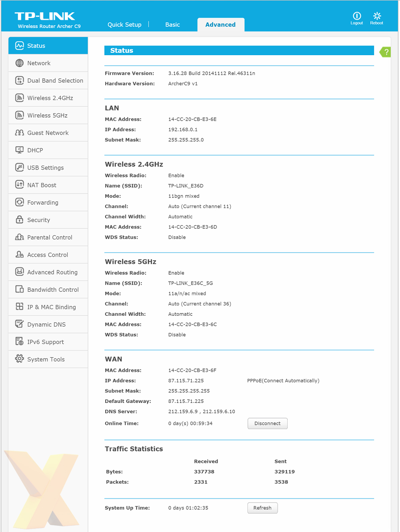Open the Dual Band Selection menu entry
Image resolution: width=400 pixels, height=532 pixels.
tap(48, 80)
